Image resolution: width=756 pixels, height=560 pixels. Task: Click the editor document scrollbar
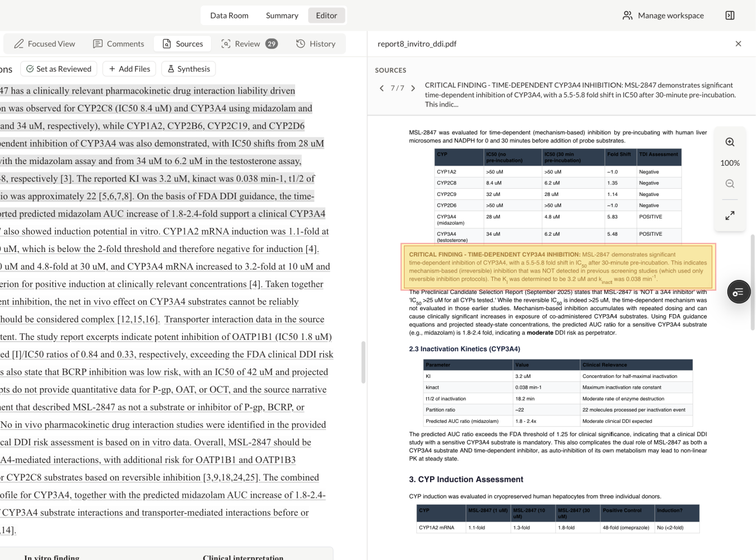click(x=363, y=362)
